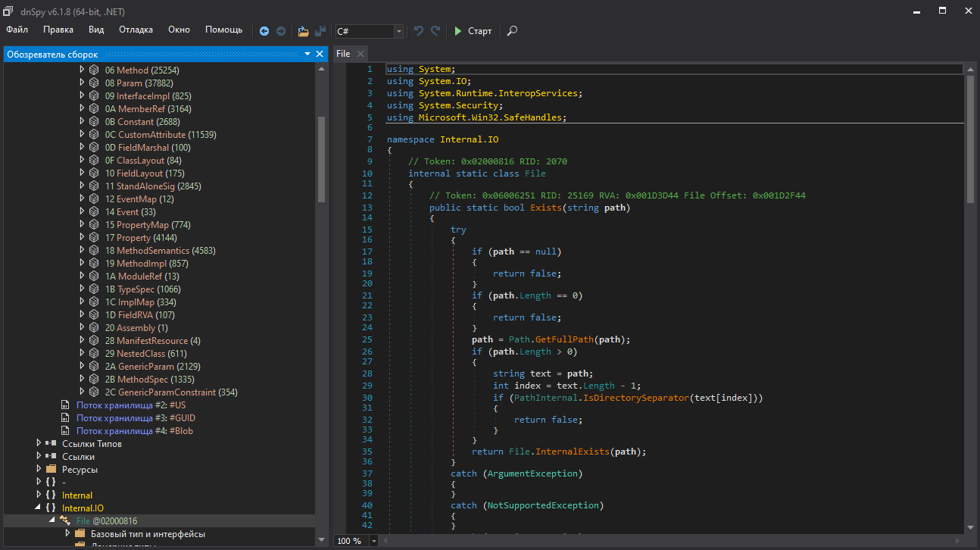980x550 pixels.
Task: Select the 1C ImplMap tree row
Action: (161, 302)
